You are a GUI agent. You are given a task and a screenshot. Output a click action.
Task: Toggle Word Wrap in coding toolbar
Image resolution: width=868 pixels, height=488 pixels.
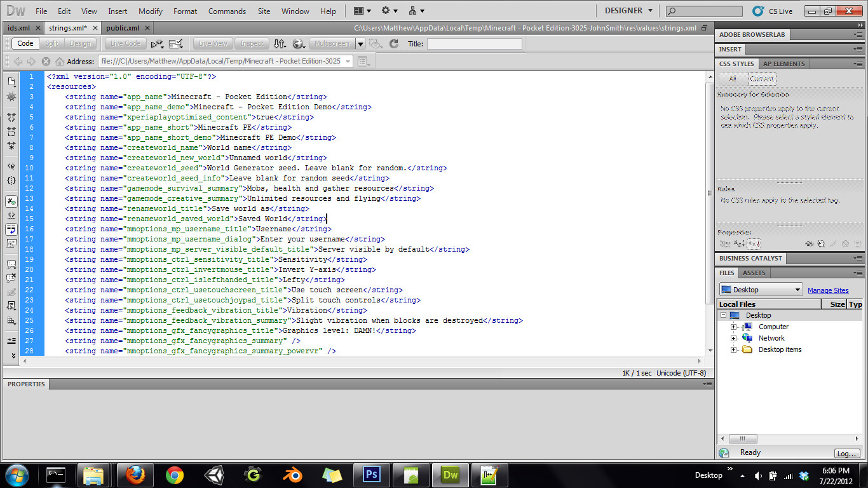point(11,229)
